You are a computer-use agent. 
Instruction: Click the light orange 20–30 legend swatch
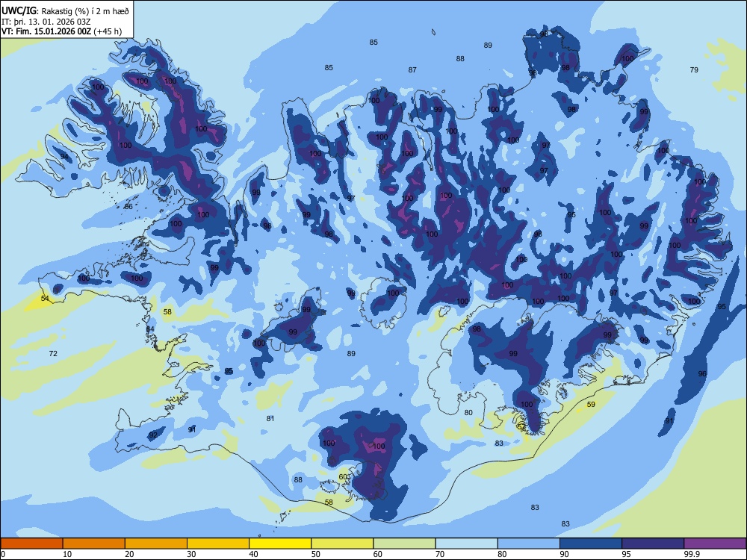coord(156,544)
